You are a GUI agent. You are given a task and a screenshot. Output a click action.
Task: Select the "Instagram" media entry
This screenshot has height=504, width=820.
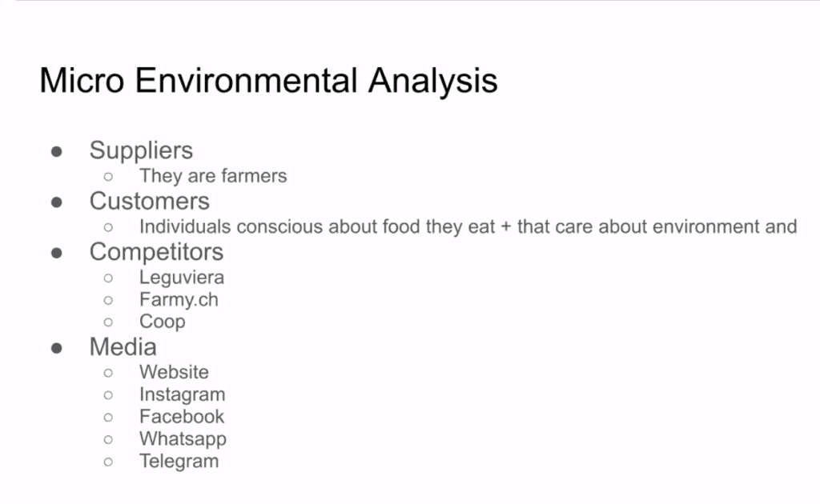point(182,394)
